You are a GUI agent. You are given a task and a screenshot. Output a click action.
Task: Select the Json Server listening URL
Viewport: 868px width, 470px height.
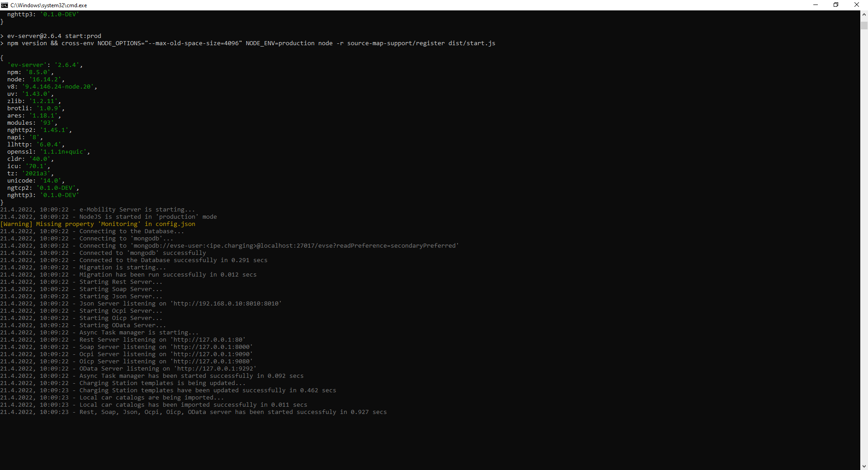point(225,304)
